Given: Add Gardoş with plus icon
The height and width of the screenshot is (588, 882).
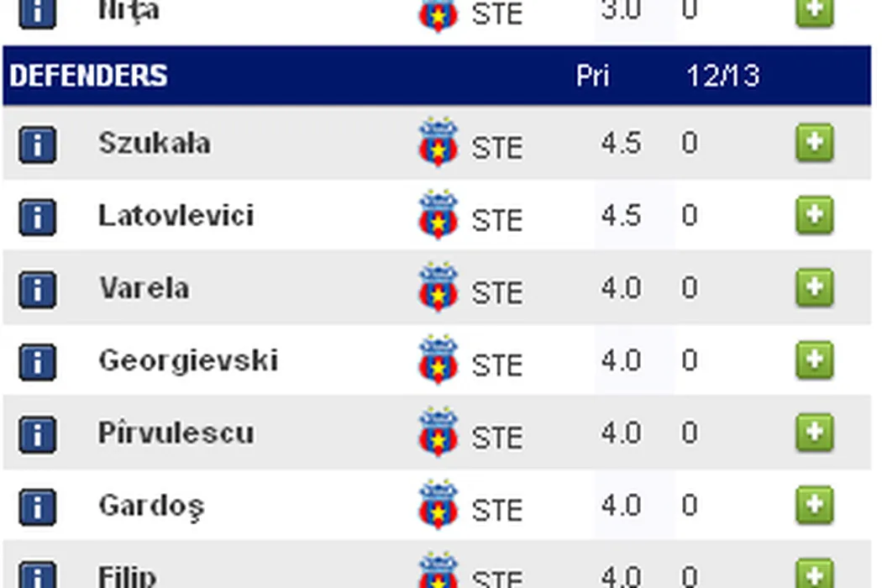Looking at the screenshot, I should coord(814,505).
